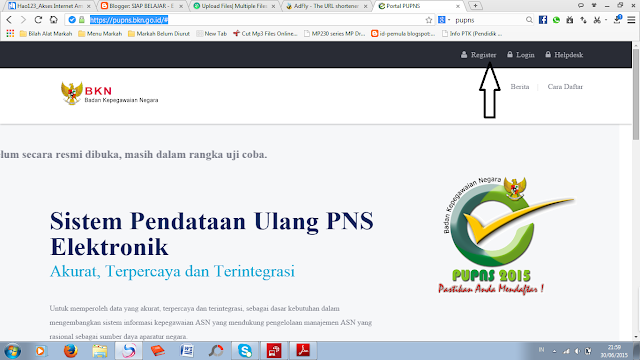Switch to Blogger SIAP BELAJAR tab

(x=140, y=6)
